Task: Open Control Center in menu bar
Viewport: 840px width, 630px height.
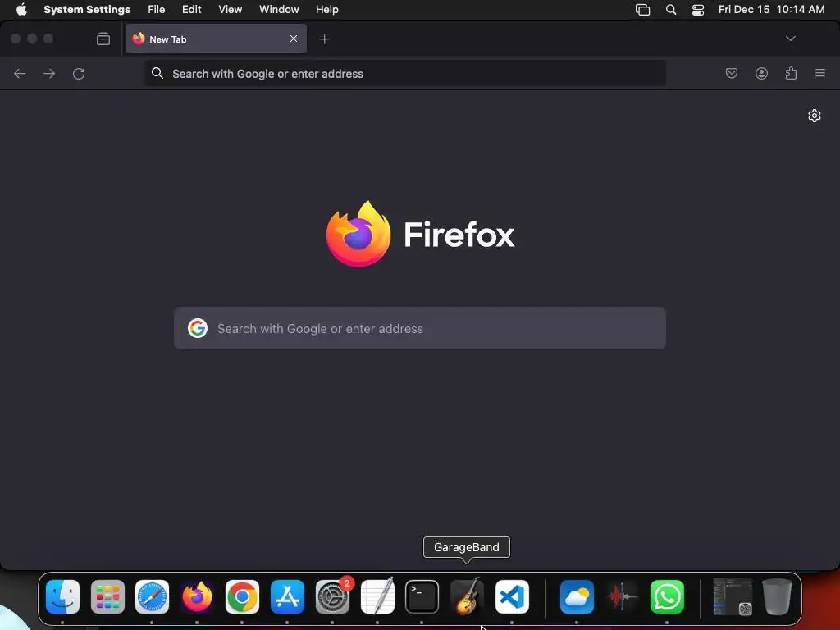Action: click(698, 10)
